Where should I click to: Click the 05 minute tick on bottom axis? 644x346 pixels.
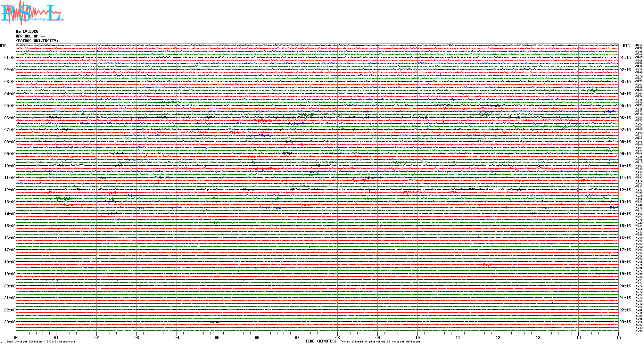point(217,337)
